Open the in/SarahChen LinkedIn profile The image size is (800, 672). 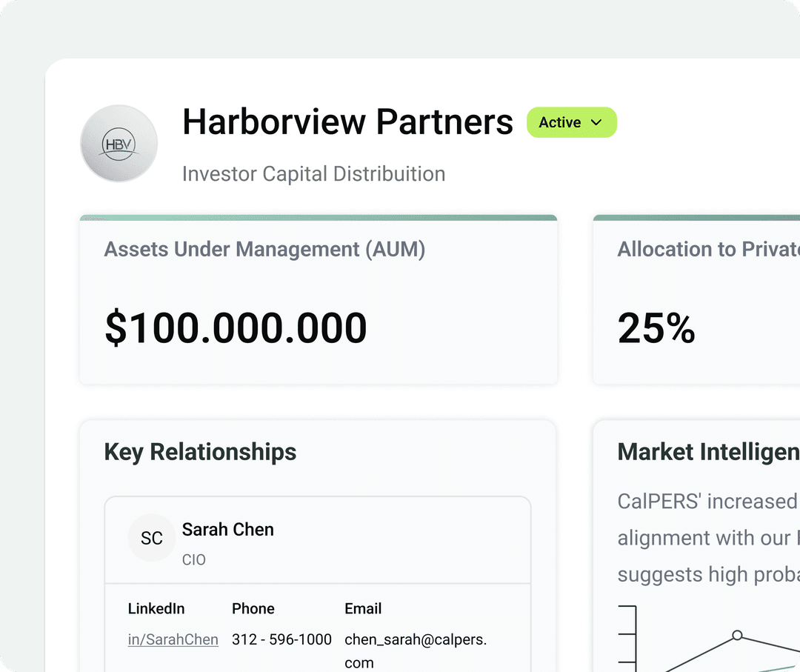[173, 639]
